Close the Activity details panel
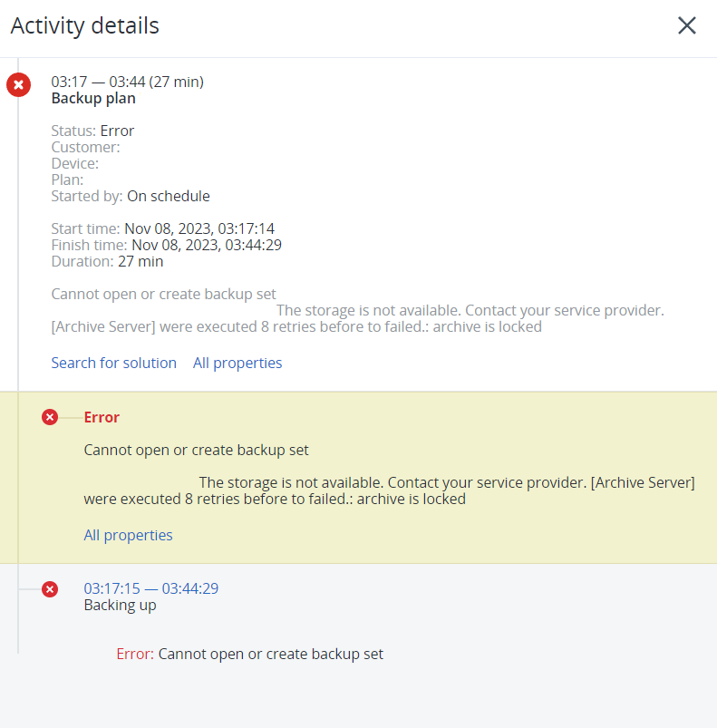 pyautogui.click(x=686, y=25)
